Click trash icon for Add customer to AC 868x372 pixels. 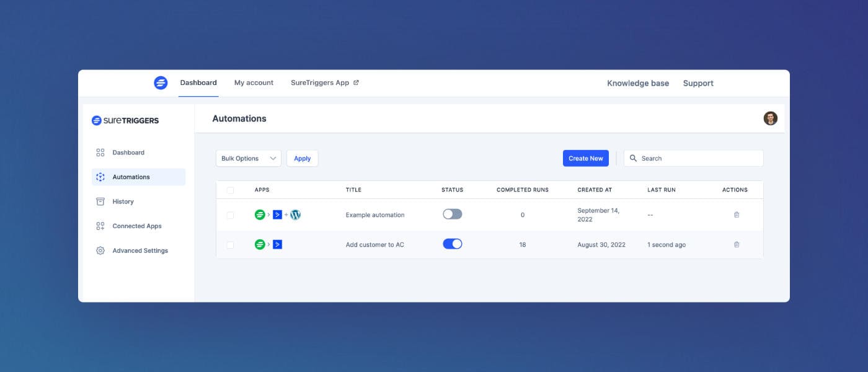(x=737, y=244)
